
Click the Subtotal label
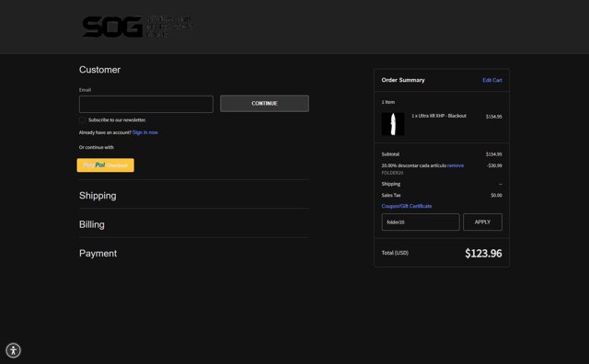390,154
